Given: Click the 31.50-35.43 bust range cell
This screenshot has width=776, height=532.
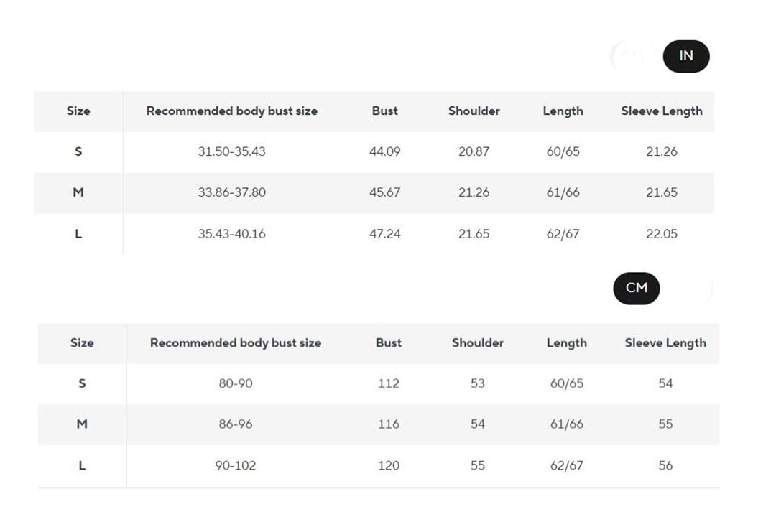Looking at the screenshot, I should coord(231,151).
